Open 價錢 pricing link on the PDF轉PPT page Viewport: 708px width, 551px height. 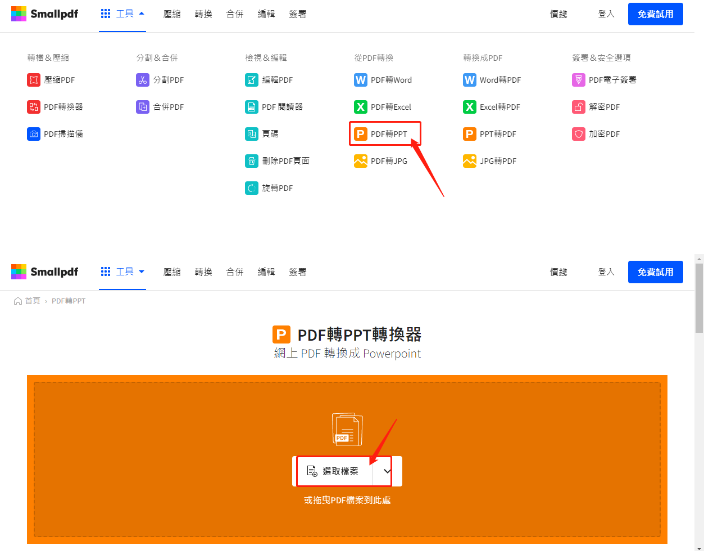pyautogui.click(x=558, y=272)
